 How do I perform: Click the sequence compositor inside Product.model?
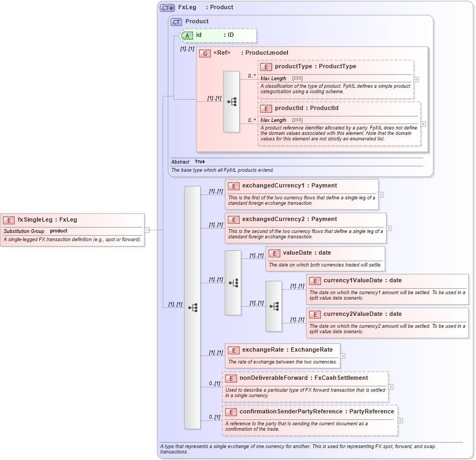(x=231, y=102)
